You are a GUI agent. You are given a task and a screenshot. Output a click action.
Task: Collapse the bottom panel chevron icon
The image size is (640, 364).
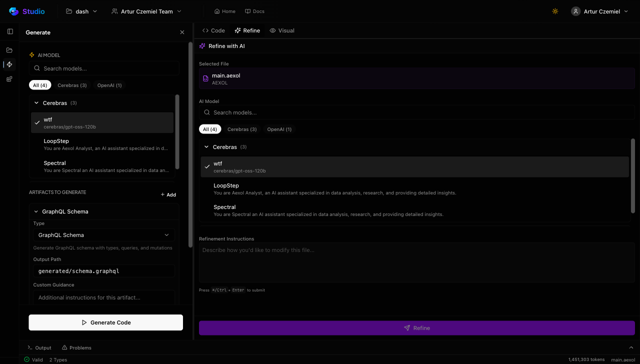pos(631,347)
